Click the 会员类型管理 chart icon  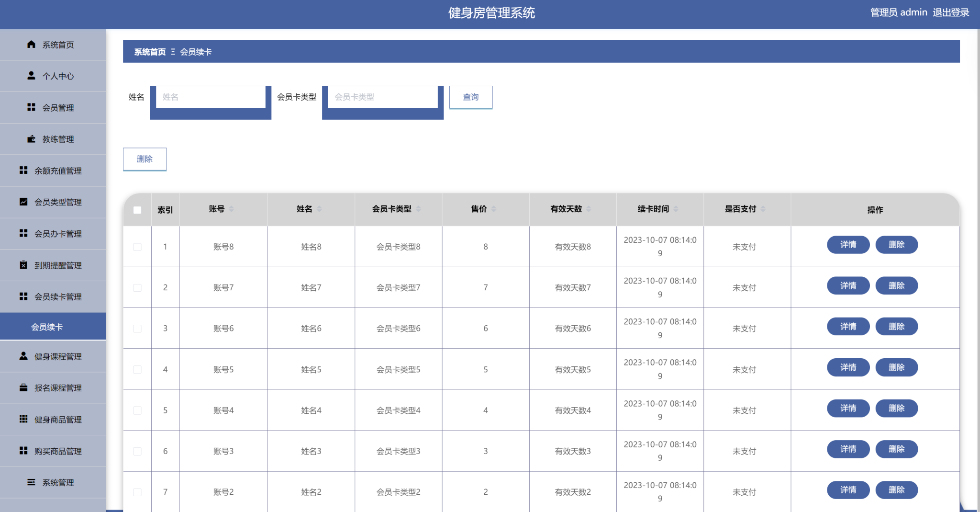point(23,202)
